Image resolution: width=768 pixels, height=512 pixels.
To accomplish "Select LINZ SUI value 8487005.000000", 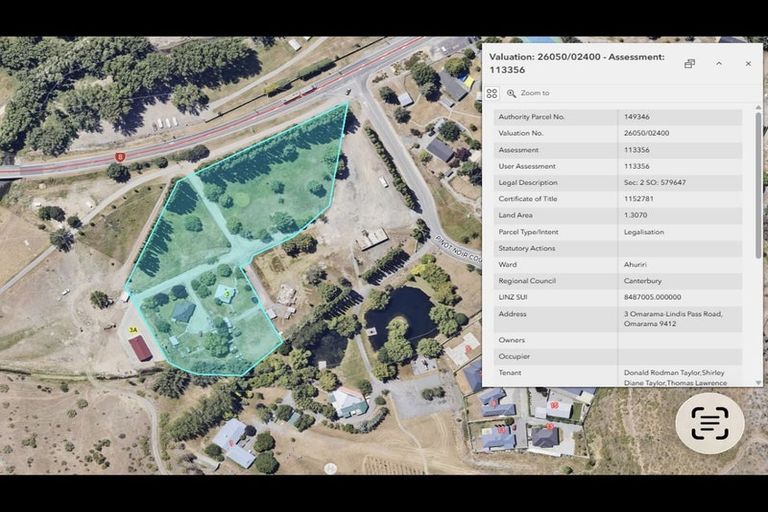I will (652, 297).
